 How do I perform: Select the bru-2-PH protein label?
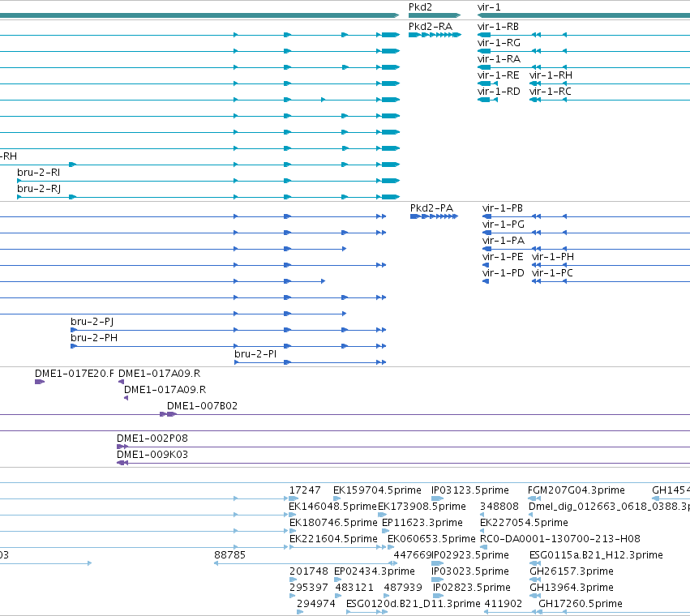(x=94, y=338)
